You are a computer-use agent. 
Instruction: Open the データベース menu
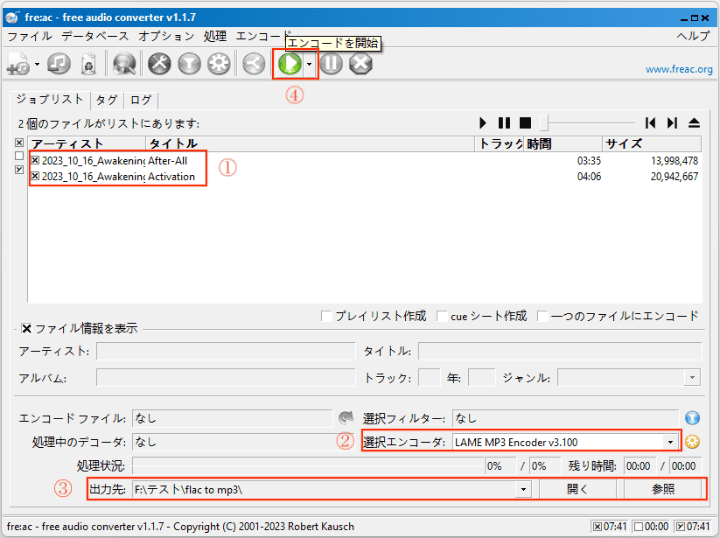point(95,36)
